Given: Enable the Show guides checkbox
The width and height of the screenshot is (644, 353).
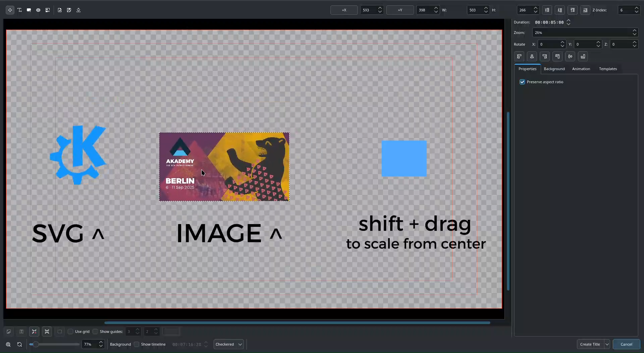Looking at the screenshot, I should click(95, 332).
